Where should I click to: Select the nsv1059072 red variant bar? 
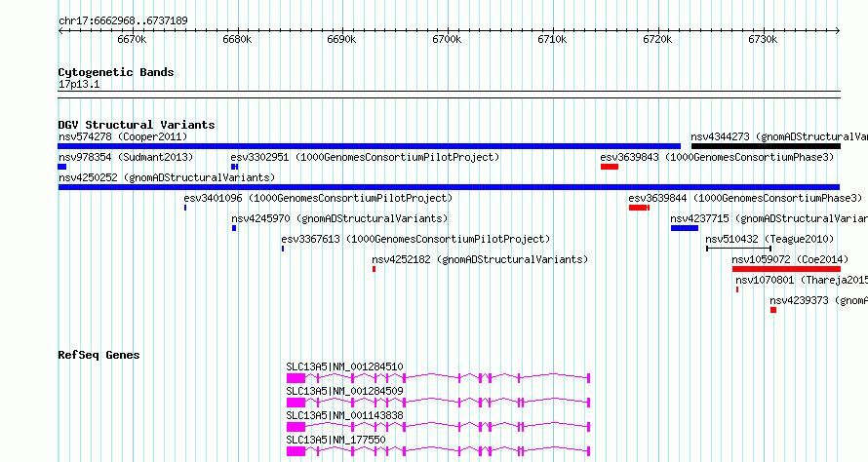[787, 269]
